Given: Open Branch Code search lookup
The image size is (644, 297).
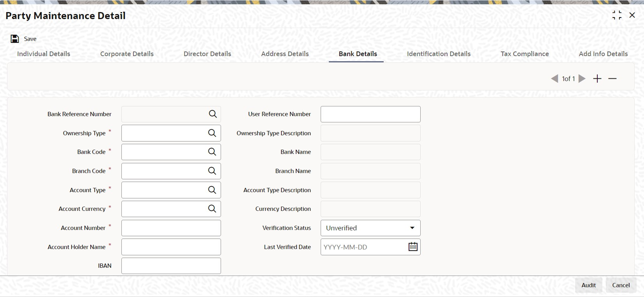Looking at the screenshot, I should pos(212,171).
